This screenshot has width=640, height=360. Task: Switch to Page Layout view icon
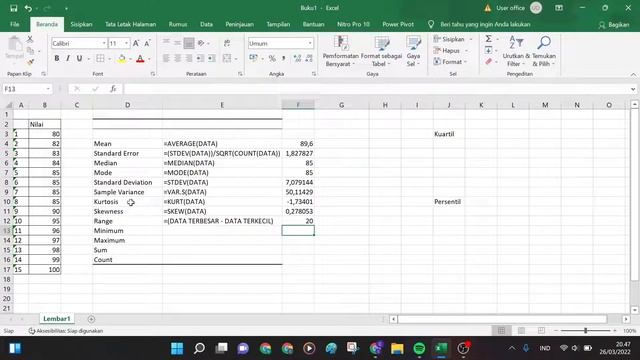[x=522, y=331]
